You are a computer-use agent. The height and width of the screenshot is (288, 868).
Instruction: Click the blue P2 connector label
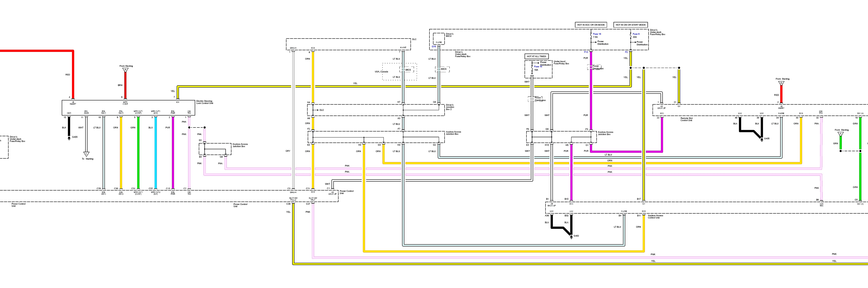pos(626,52)
